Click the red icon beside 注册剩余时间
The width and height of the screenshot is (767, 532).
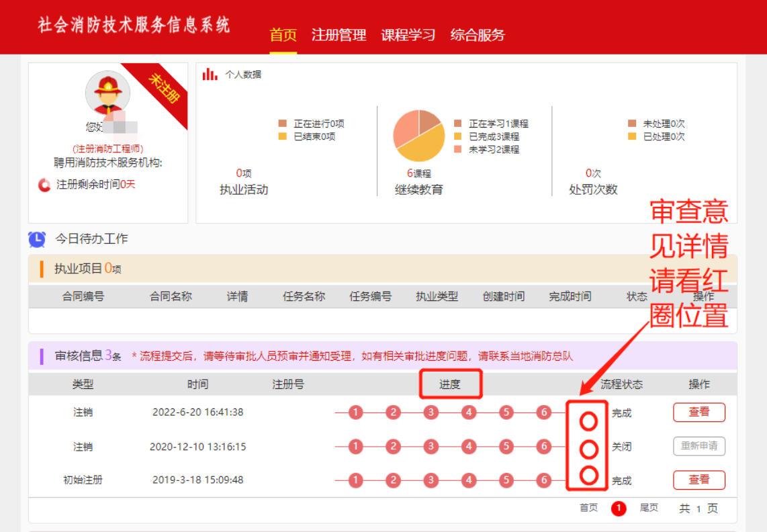(44, 185)
